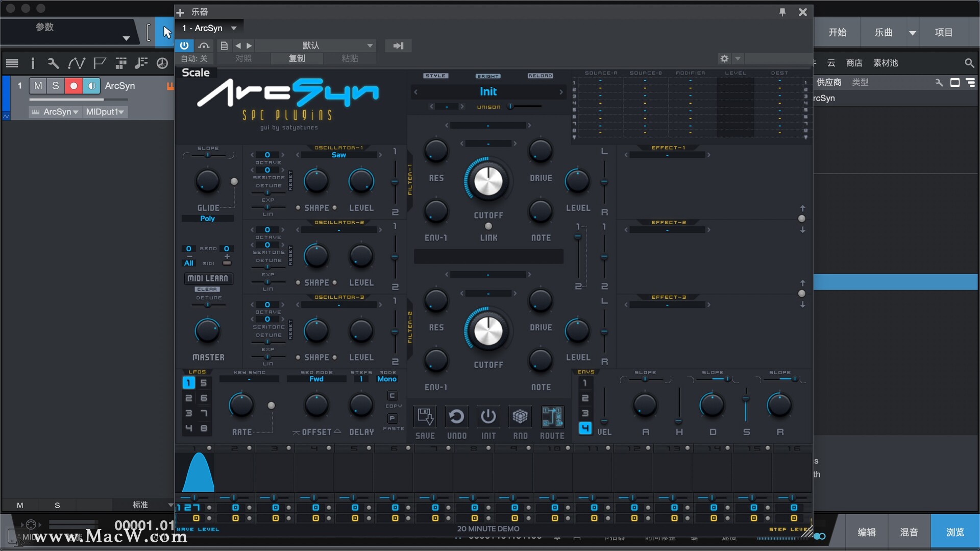Click the BRIGHT button

coord(488,76)
